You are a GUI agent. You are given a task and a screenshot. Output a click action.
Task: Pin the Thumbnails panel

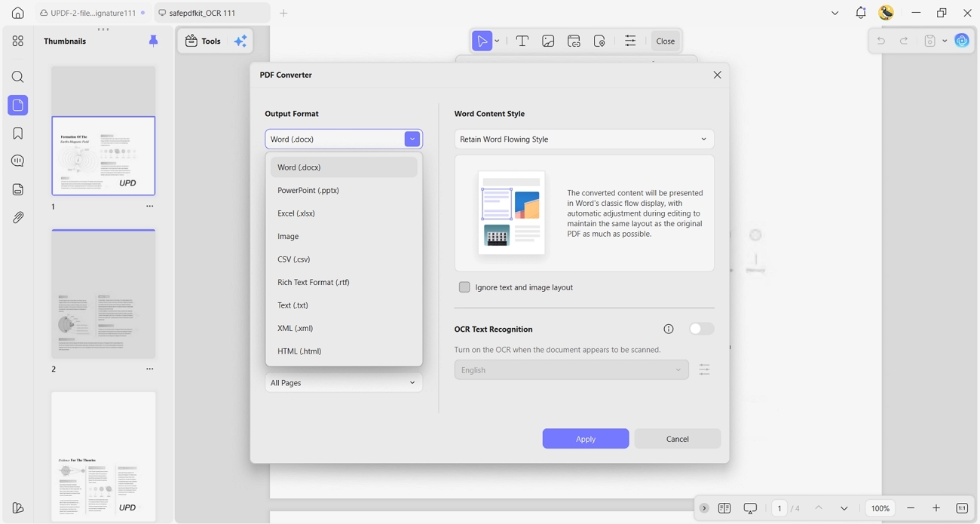[154, 41]
